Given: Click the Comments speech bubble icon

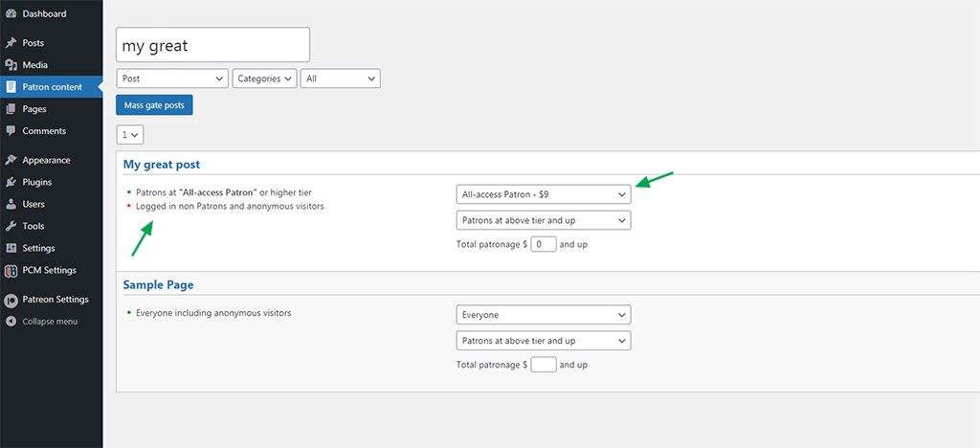Looking at the screenshot, I should coord(11,131).
